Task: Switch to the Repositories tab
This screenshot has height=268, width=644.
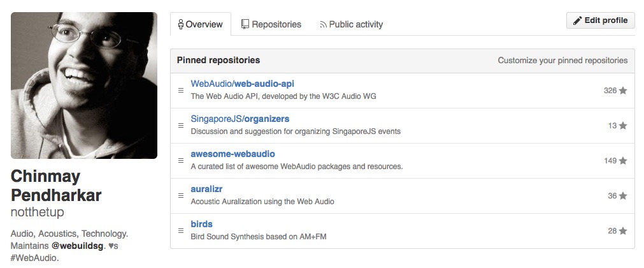Action: coord(271,24)
